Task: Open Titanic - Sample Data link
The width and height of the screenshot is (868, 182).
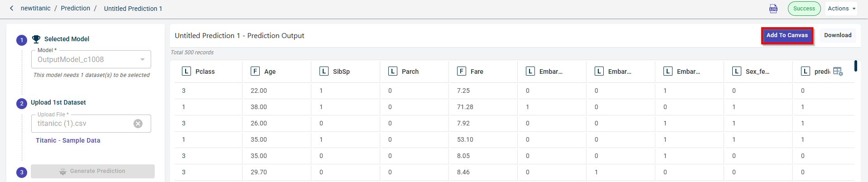Action: point(68,141)
